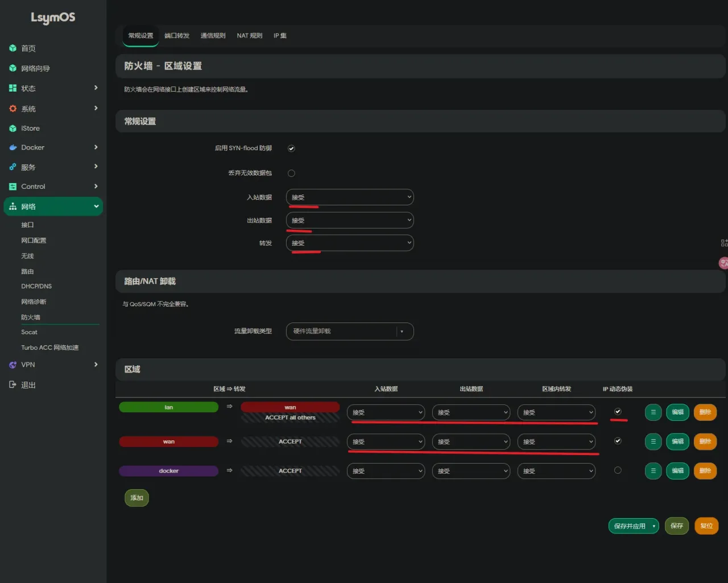Open DHCP/DNS in network submenu
Screen dimensions: 728x583
coord(36,286)
